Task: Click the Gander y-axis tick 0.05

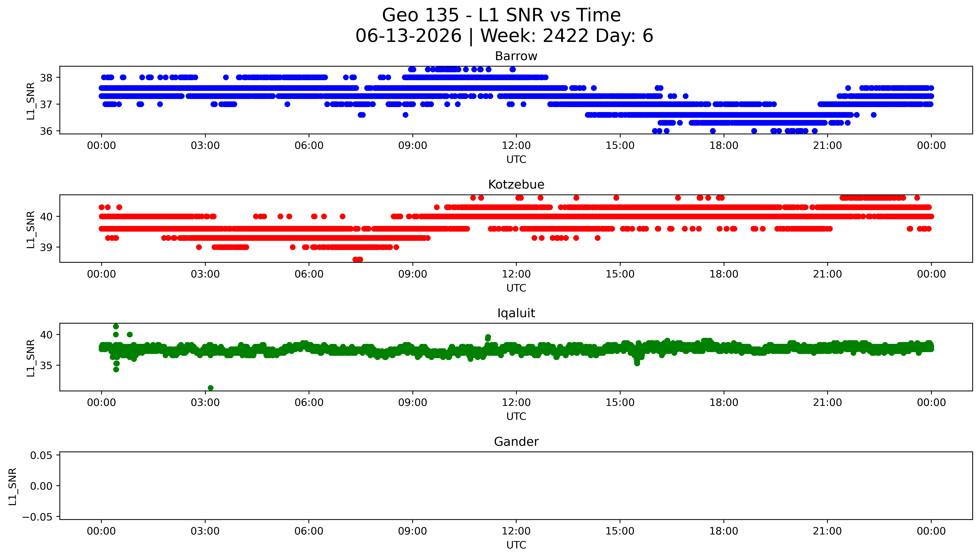Action: [x=41, y=455]
